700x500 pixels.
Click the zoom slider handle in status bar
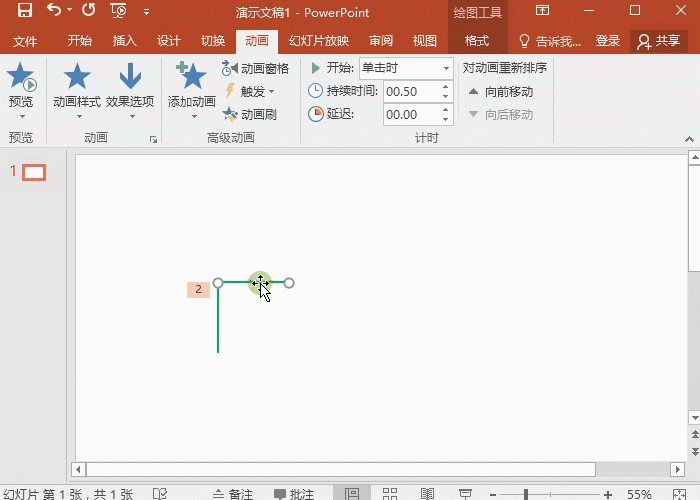click(x=526, y=494)
